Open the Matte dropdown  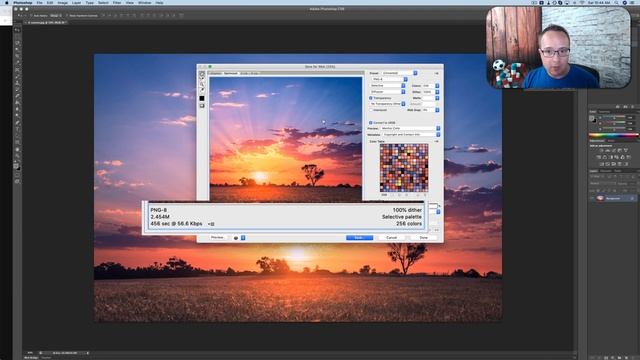(431, 98)
